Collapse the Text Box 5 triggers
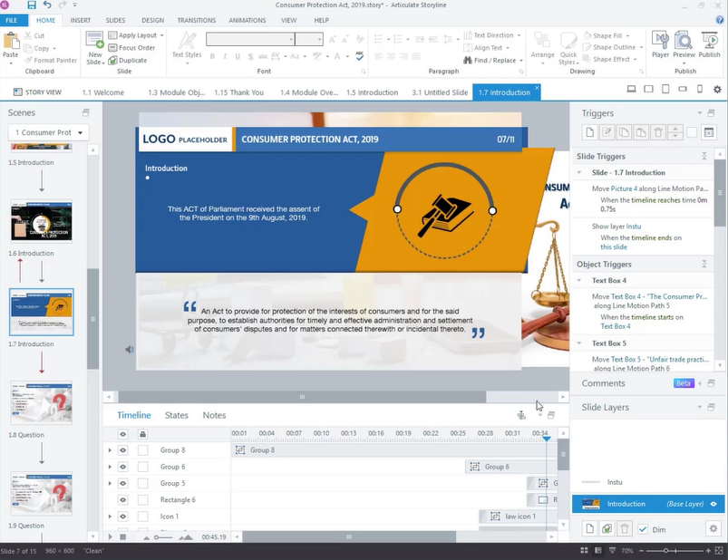This screenshot has height=560, width=728. click(579, 343)
